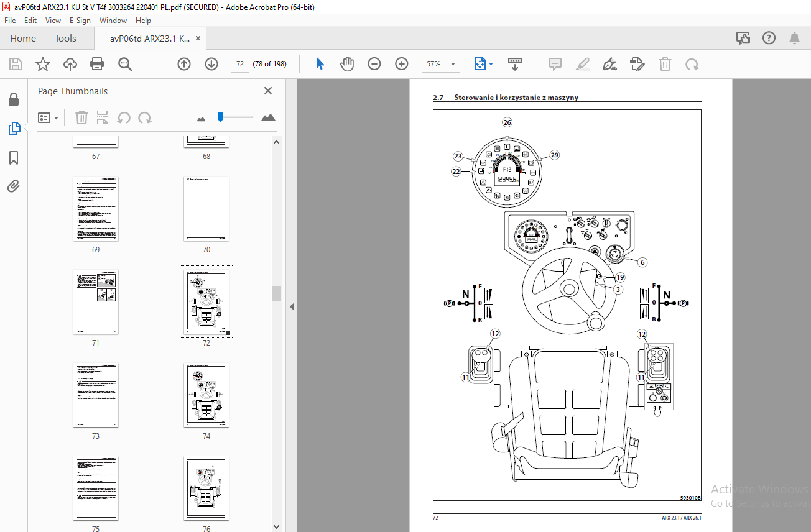Open the Edit menu
The image size is (811, 532).
point(30,20)
